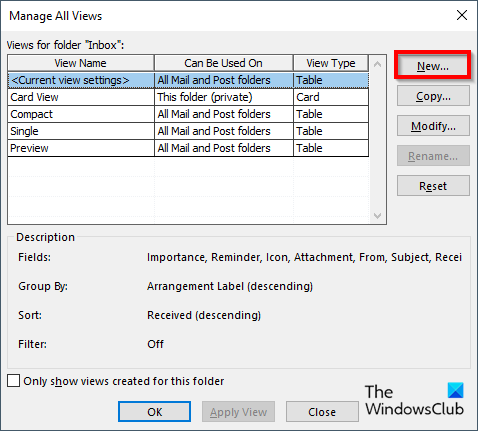Click the scrollbar up arrow

[x=377, y=64]
